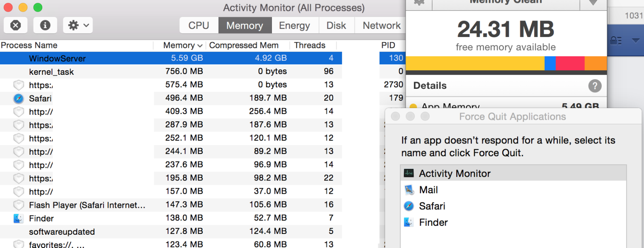Viewport: 644px width, 248px height.
Task: Click the yellow app memory usage bar segment
Action: [475, 64]
